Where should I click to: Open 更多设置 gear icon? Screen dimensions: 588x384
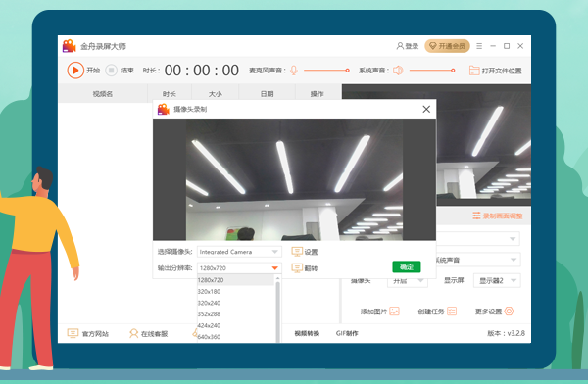point(509,312)
